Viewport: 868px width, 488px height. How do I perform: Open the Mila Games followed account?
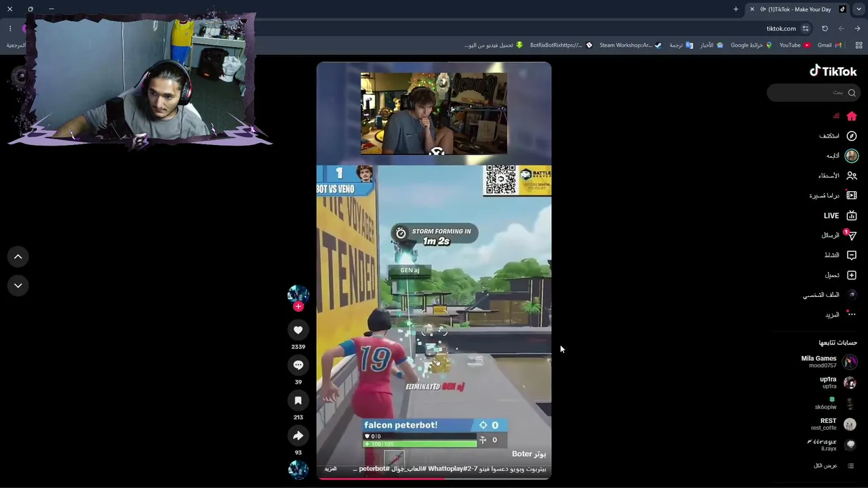(829, 362)
